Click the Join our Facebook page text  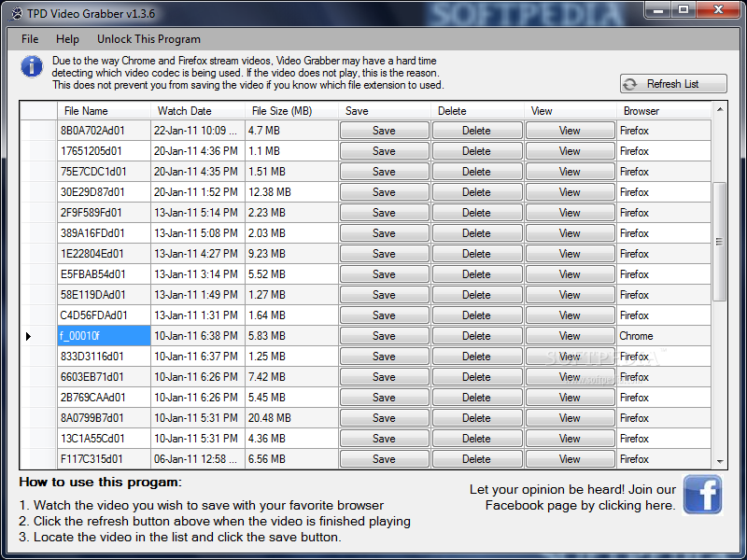coord(572,497)
